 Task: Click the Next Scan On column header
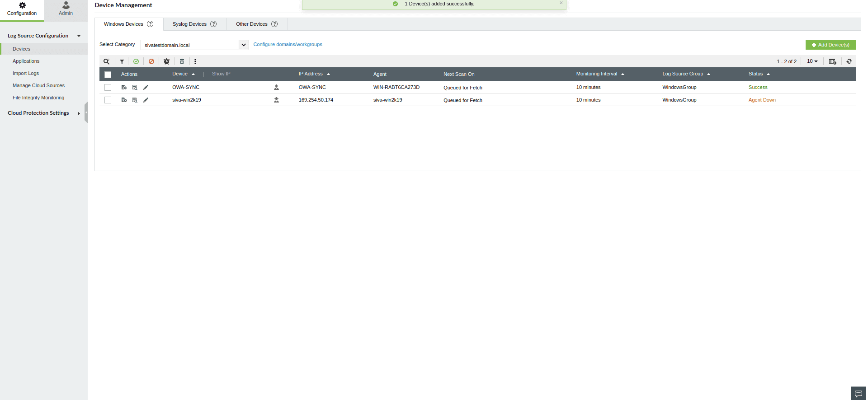click(459, 74)
